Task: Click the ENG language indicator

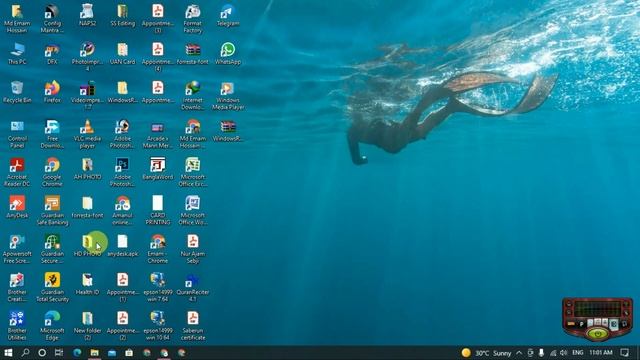Action: coord(578,353)
